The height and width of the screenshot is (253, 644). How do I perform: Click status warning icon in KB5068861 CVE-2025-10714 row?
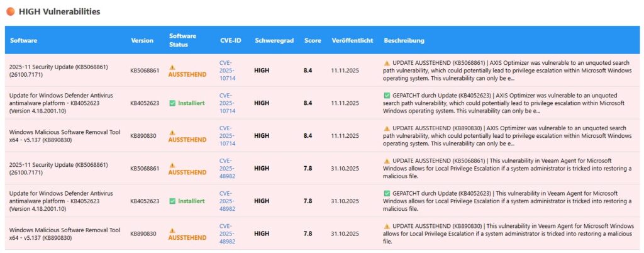tap(172, 67)
